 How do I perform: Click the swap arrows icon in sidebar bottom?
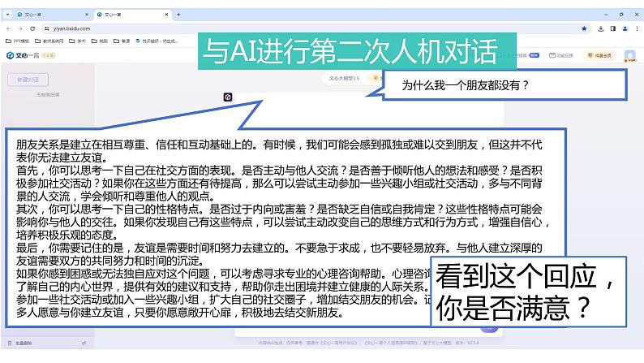(84, 343)
